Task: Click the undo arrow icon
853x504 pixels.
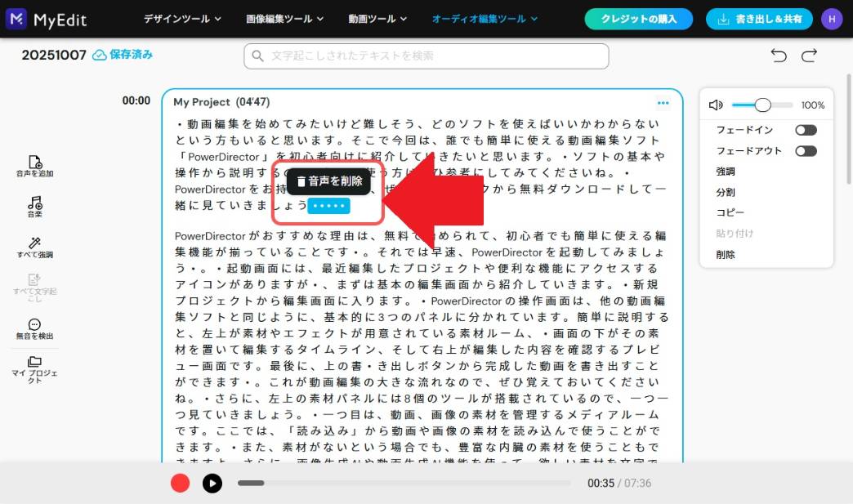Action: [x=778, y=56]
